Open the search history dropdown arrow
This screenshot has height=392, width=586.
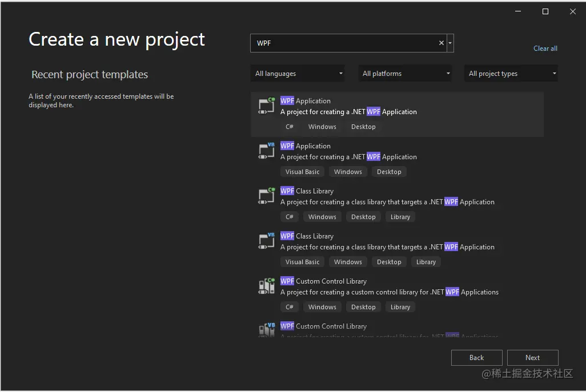click(451, 43)
